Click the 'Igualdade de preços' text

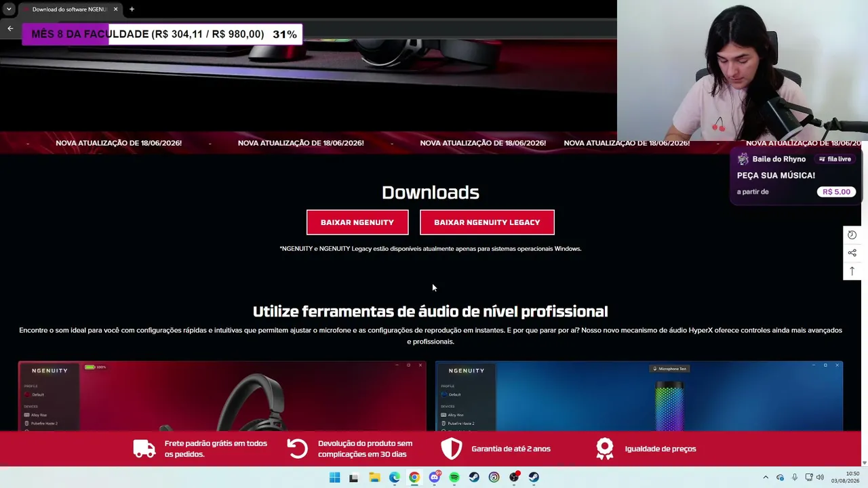(660, 449)
